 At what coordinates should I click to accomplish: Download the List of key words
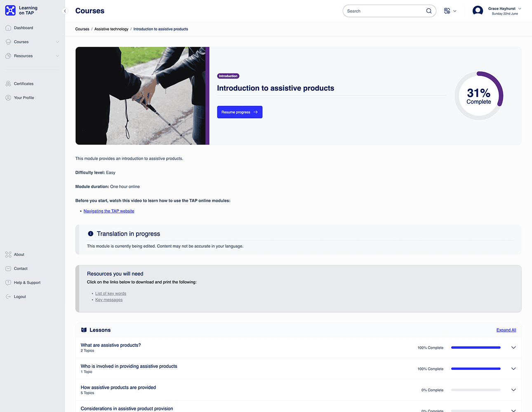pyautogui.click(x=111, y=294)
